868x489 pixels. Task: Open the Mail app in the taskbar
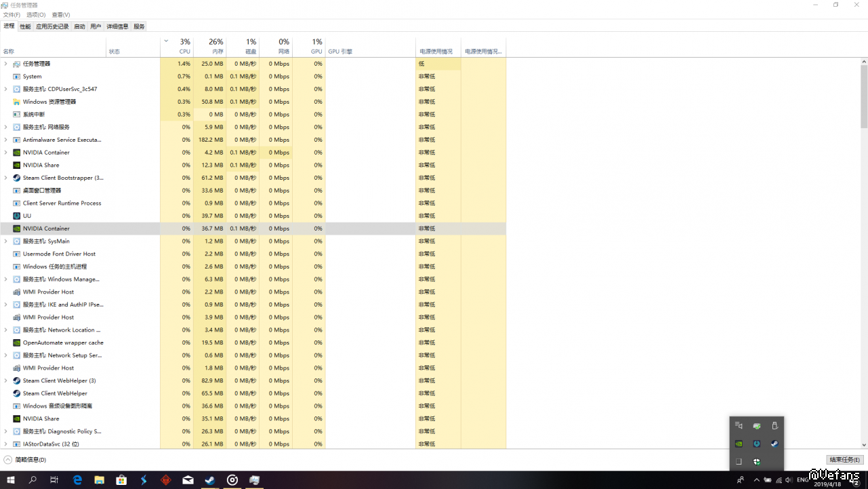tap(188, 480)
